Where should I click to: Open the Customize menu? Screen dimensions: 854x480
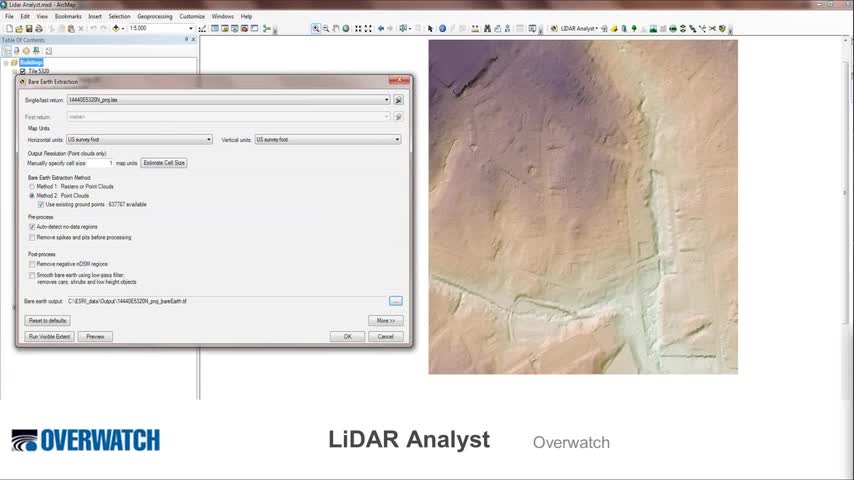click(x=192, y=16)
